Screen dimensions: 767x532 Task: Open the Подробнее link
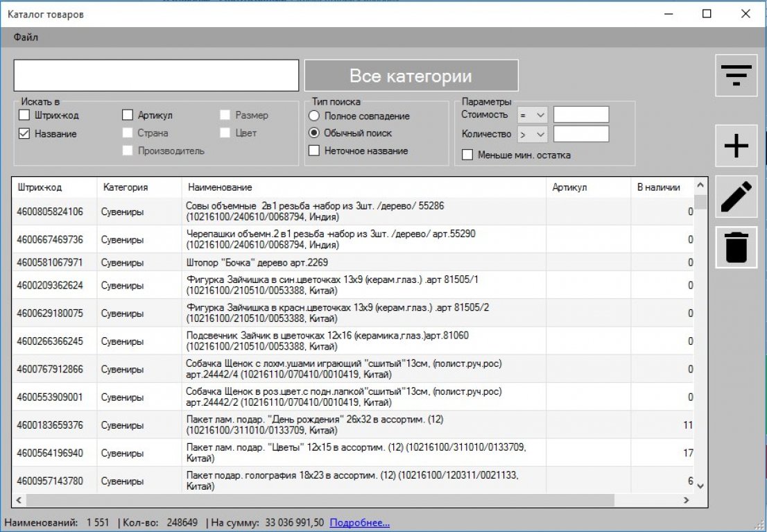pos(359,522)
